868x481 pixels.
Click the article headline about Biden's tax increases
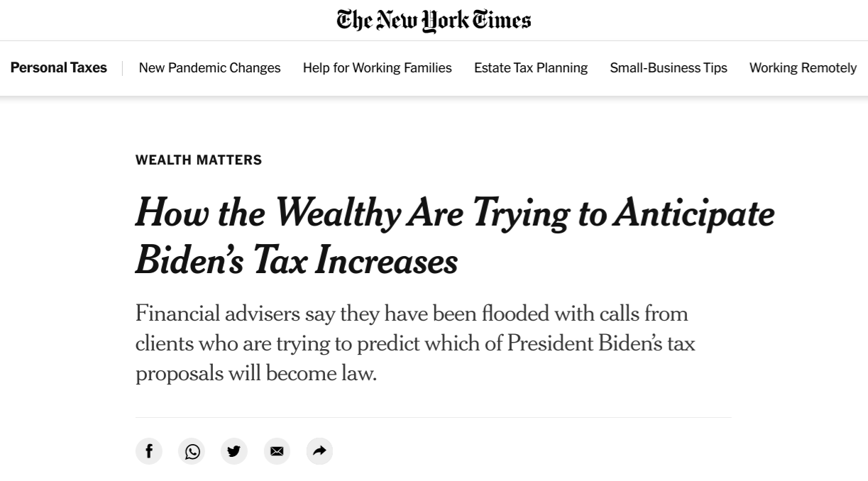pyautogui.click(x=454, y=237)
